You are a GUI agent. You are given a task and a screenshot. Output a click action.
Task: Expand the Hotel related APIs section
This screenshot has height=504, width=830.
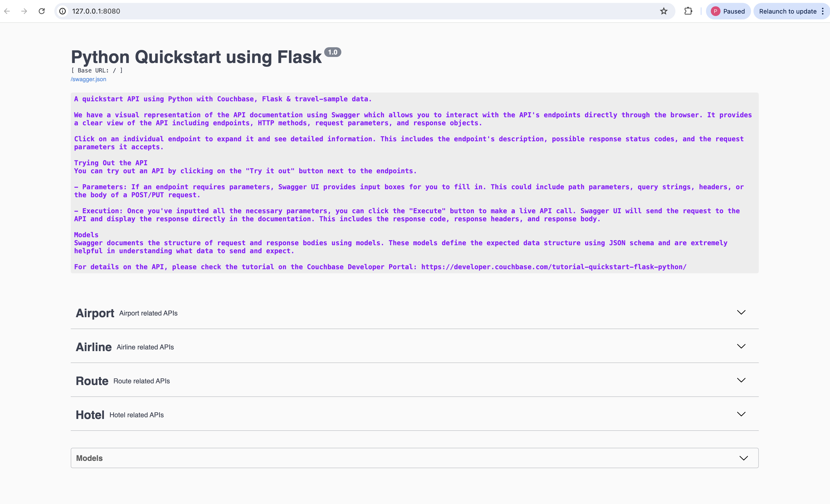741,414
